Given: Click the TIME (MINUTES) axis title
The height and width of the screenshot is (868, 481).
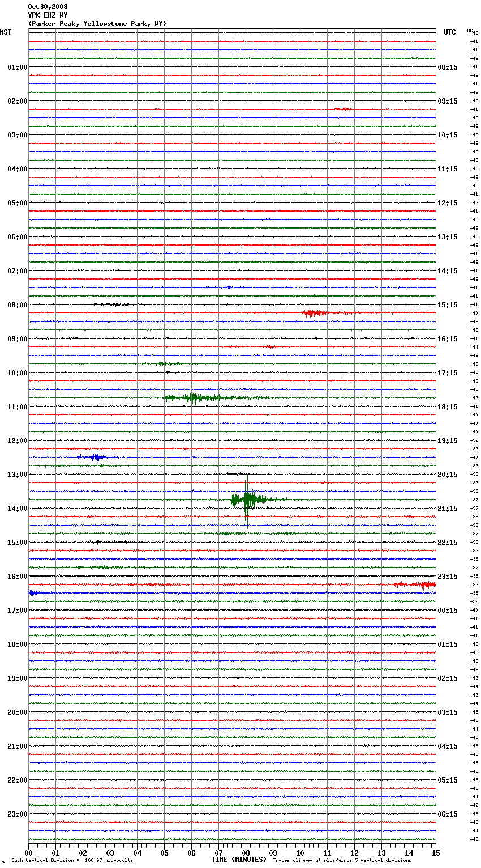Looking at the screenshot, I should pos(239,860).
